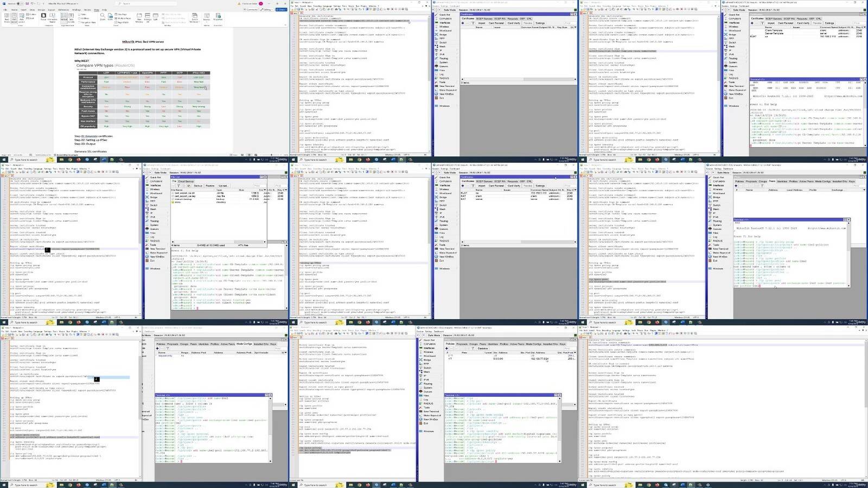Image resolution: width=868 pixels, height=488 pixels.
Task: Click Arrange All in Word ribbon
Action: 148,18
